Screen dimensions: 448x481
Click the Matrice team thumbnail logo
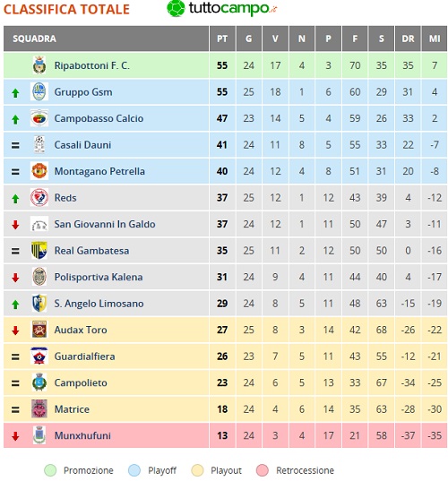pos(39,408)
